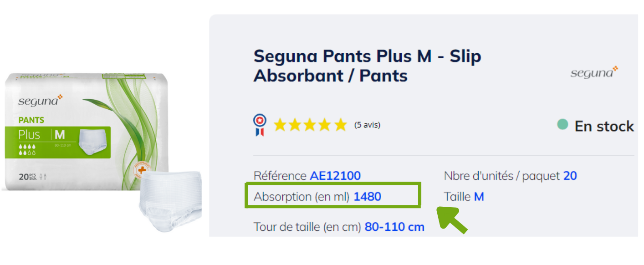Click the units per pack value 20
644x265 pixels.
(570, 176)
